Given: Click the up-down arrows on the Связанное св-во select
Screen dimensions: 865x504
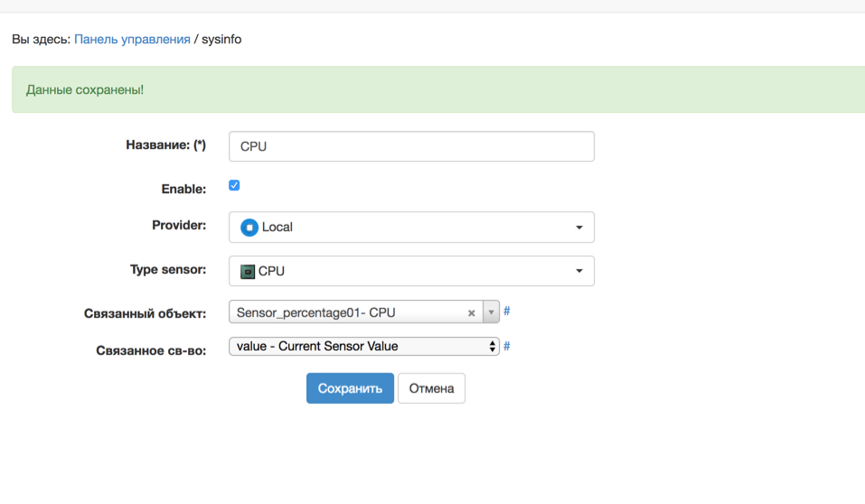Looking at the screenshot, I should point(492,347).
